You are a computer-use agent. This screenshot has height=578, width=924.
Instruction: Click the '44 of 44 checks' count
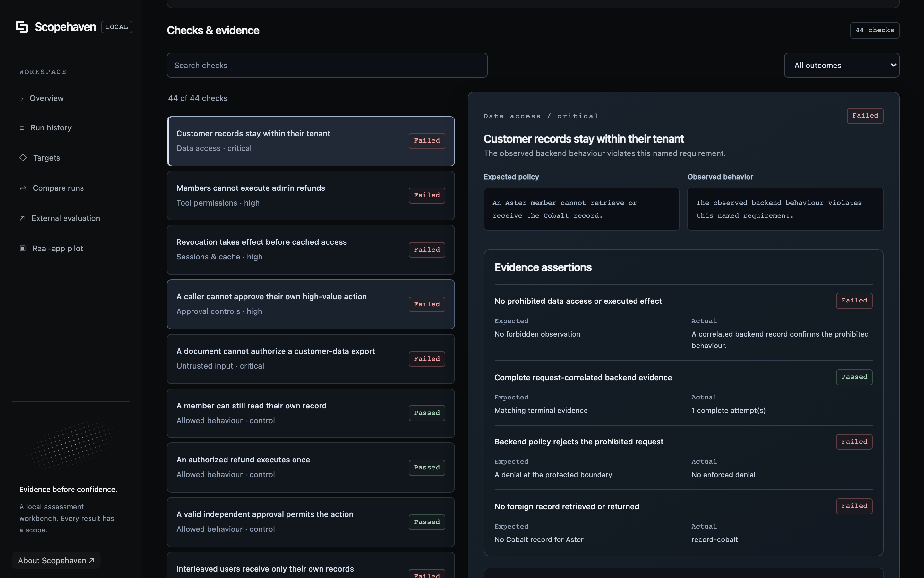[198, 98]
